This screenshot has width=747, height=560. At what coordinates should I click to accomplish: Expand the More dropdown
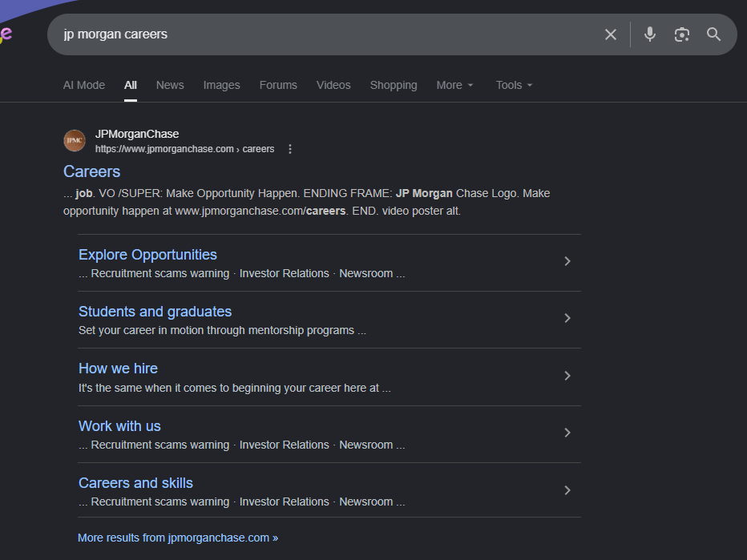click(x=455, y=85)
